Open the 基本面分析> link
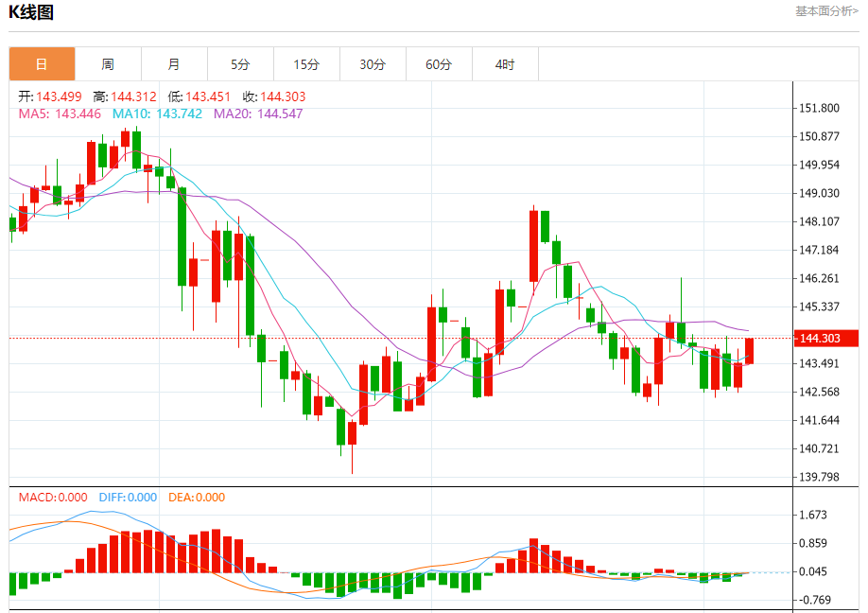 826,11
